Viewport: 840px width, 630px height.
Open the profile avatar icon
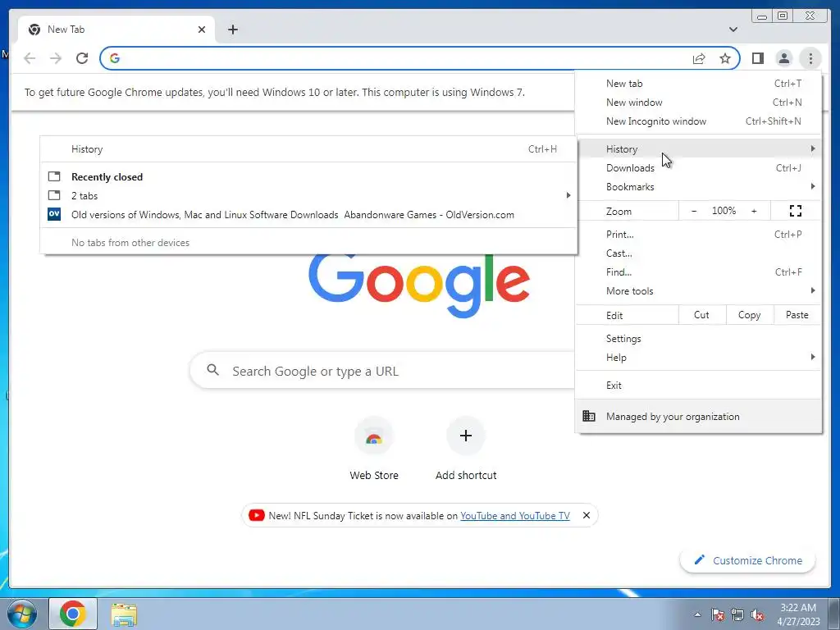(x=783, y=58)
